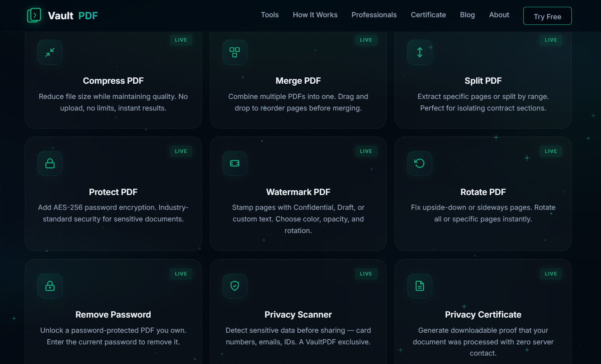Image resolution: width=601 pixels, height=364 pixels.
Task: Open the Rotate PDF title
Action: pos(483,192)
